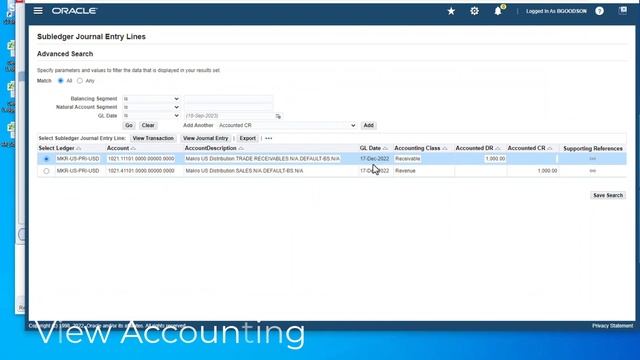Viewport: 640px width, 360px height.
Task: Sort by Select Ledger column icon
Action: tap(79, 149)
